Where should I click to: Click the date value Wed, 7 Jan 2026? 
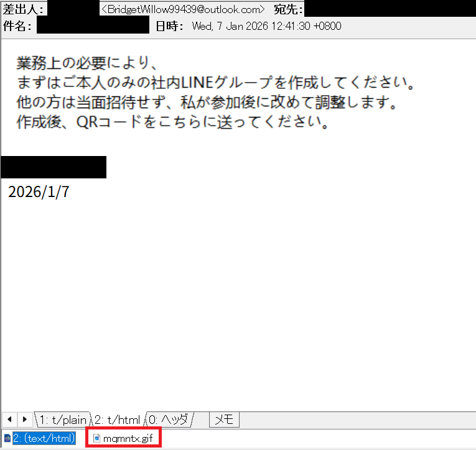click(x=266, y=26)
